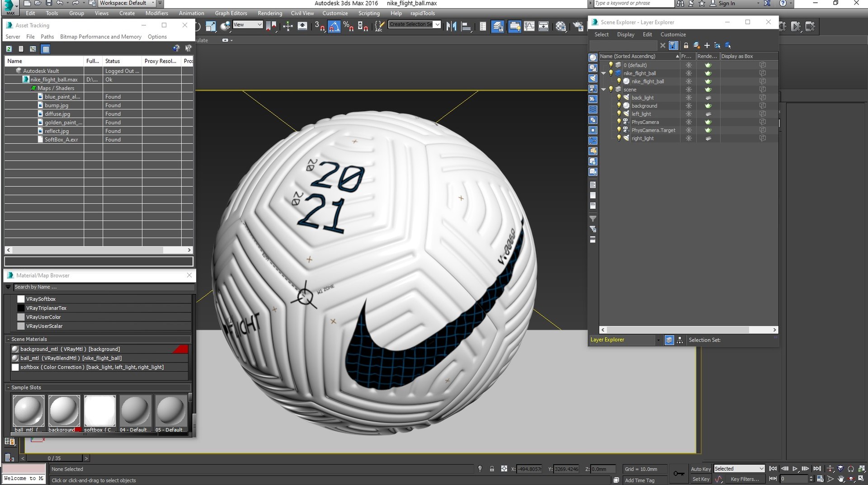
Task: Click Display Cameras filter in Scene Explorer sidebar
Action: [593, 89]
